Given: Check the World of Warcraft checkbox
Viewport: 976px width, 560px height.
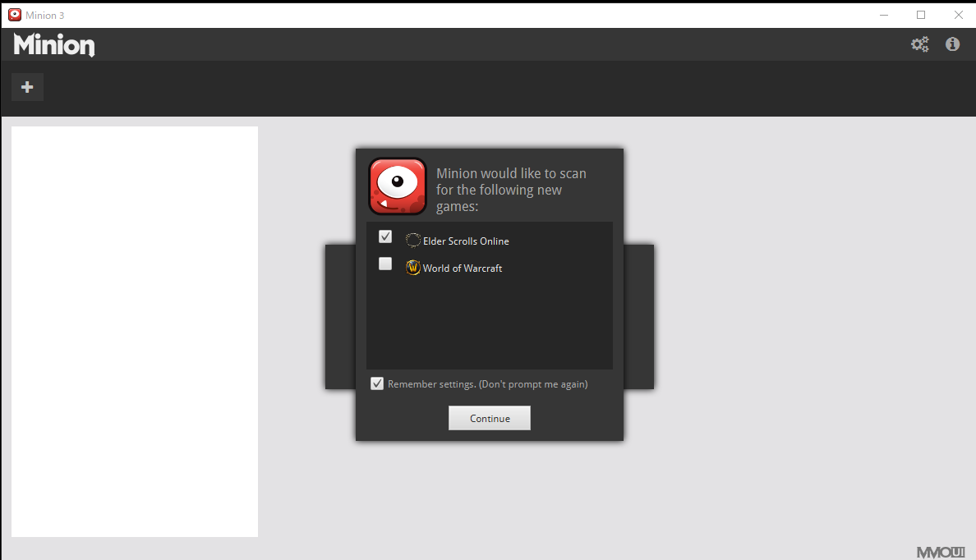Looking at the screenshot, I should point(385,264).
